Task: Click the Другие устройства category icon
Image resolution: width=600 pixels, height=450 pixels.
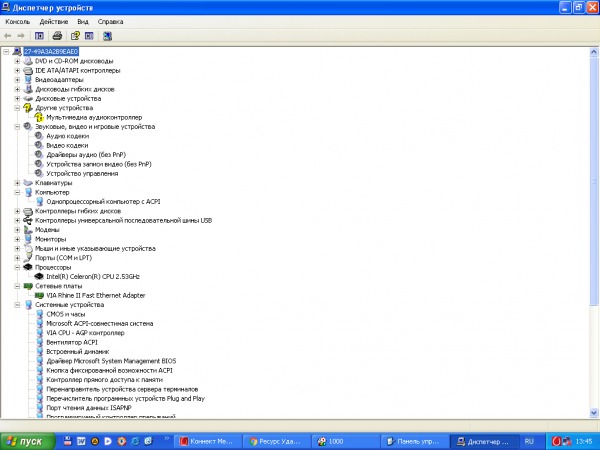Action: point(28,108)
